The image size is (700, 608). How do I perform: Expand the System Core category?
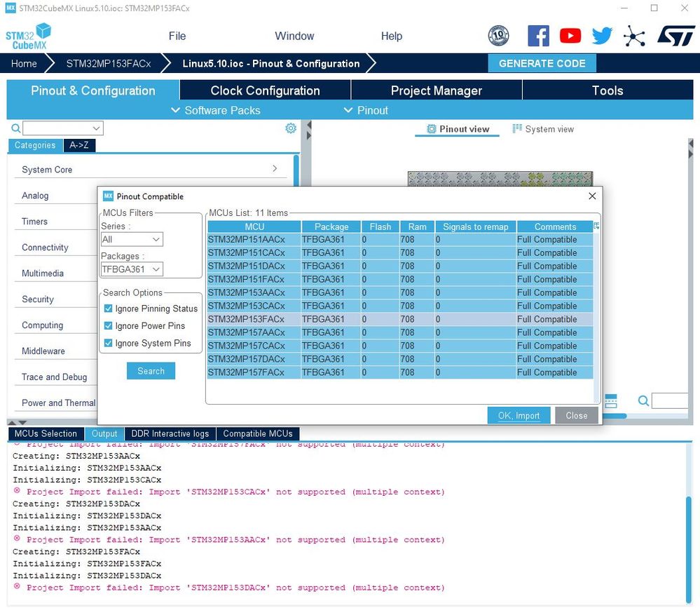(149, 170)
